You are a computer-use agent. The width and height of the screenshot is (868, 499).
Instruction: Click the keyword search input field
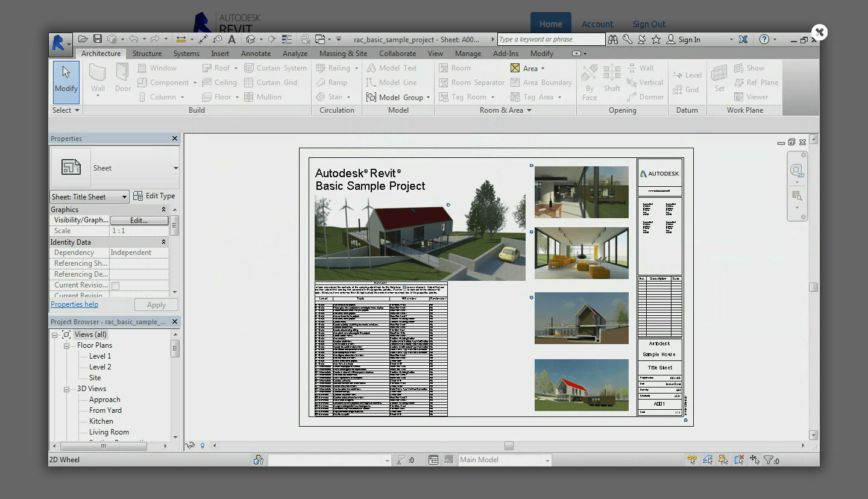point(551,39)
